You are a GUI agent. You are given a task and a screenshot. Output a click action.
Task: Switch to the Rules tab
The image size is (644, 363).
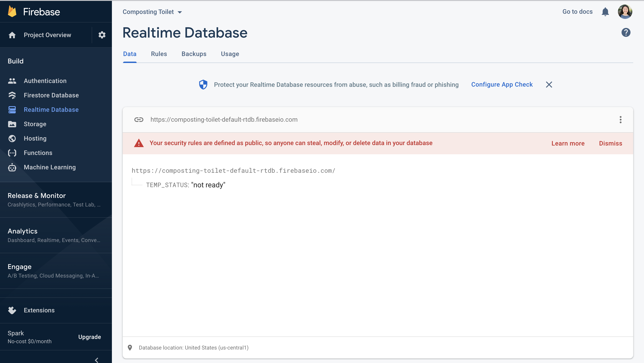(x=159, y=54)
